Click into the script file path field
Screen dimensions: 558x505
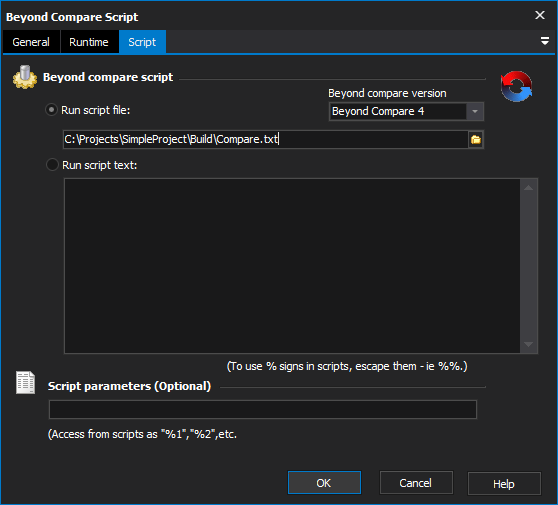coord(265,140)
